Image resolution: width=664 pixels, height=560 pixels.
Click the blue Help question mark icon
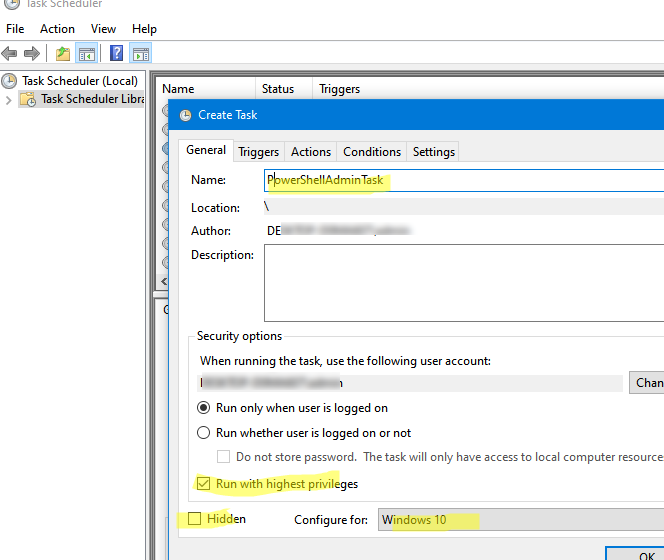[x=116, y=53]
